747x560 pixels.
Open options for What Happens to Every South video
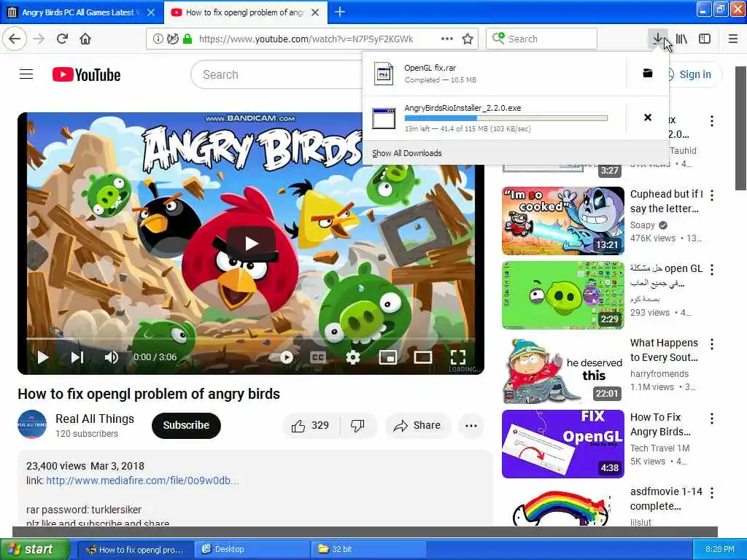tap(712, 344)
